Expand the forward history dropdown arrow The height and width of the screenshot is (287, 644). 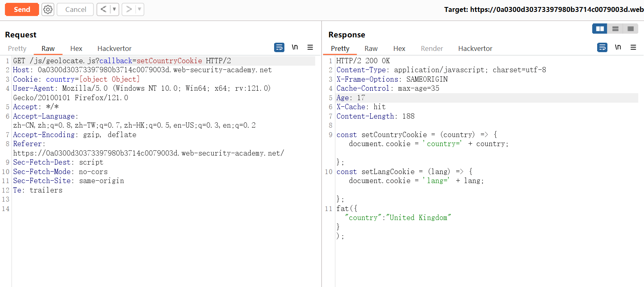(x=139, y=9)
